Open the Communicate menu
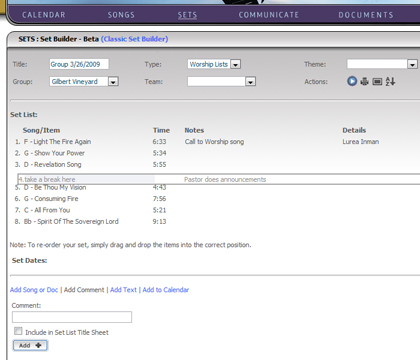This screenshot has height=360, width=420. pos(269,15)
